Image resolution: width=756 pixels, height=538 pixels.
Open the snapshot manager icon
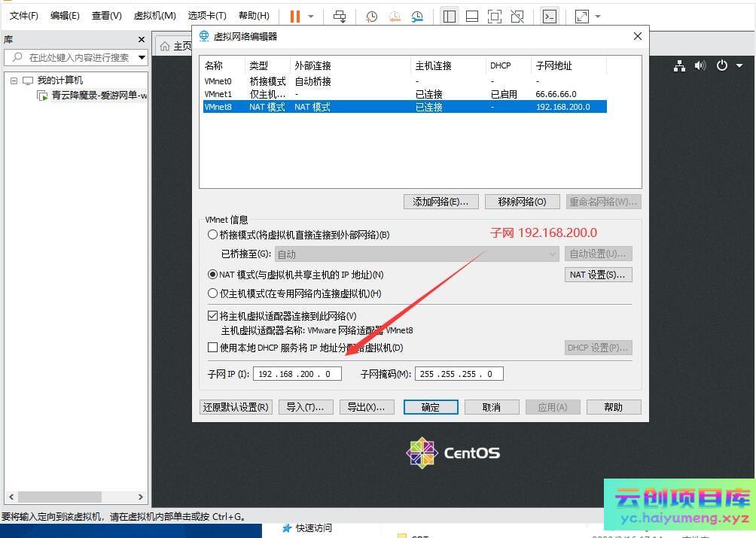pos(418,16)
